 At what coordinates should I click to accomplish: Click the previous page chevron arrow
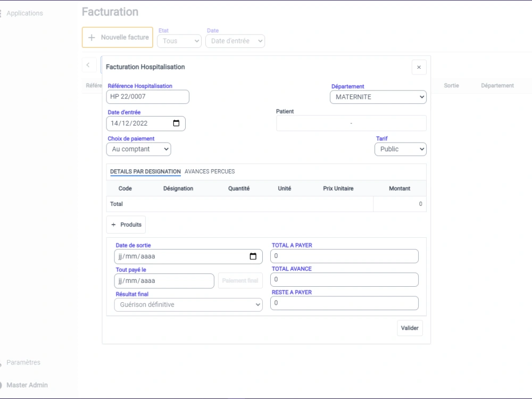pyautogui.click(x=88, y=65)
